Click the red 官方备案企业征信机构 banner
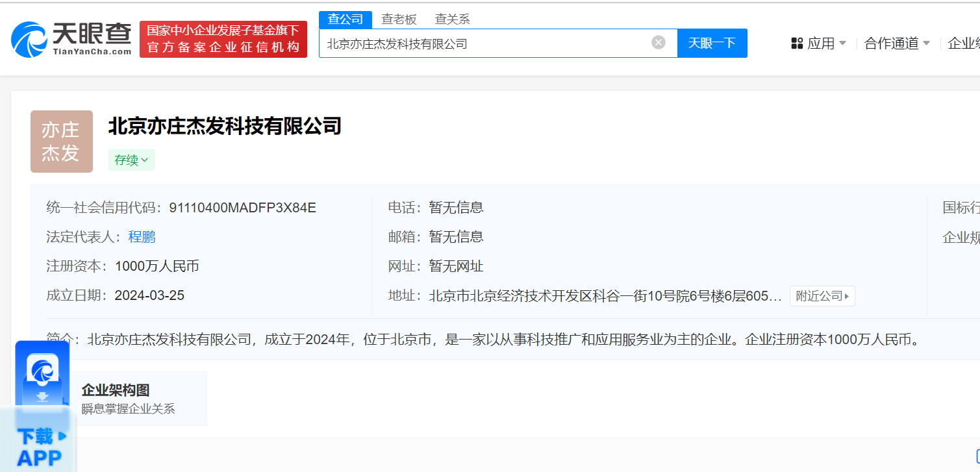 223,40
